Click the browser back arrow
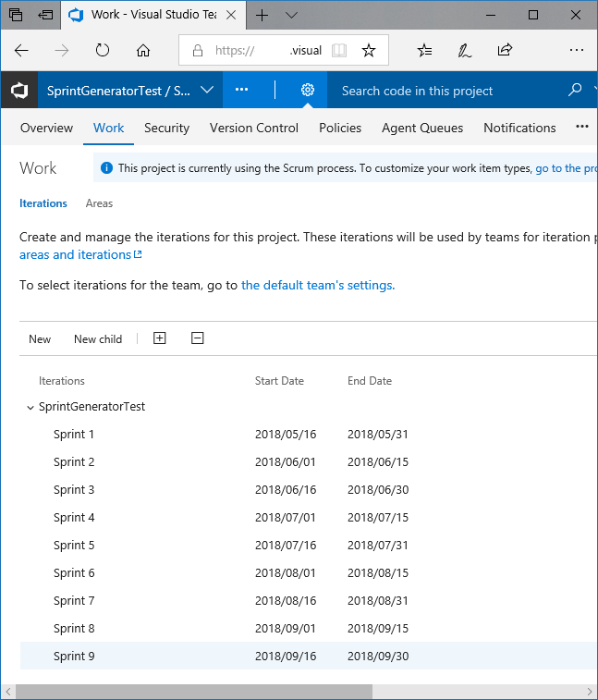Screen dimensions: 598x700 pos(21,51)
